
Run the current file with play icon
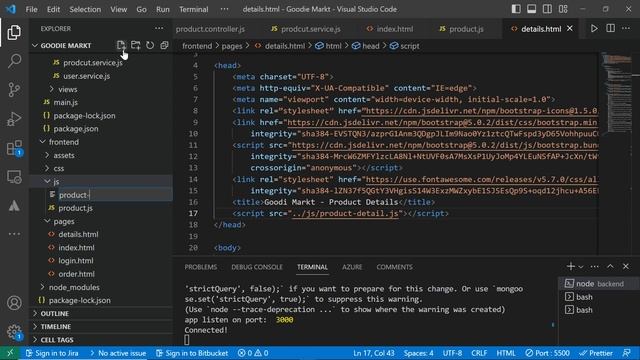click(594, 29)
